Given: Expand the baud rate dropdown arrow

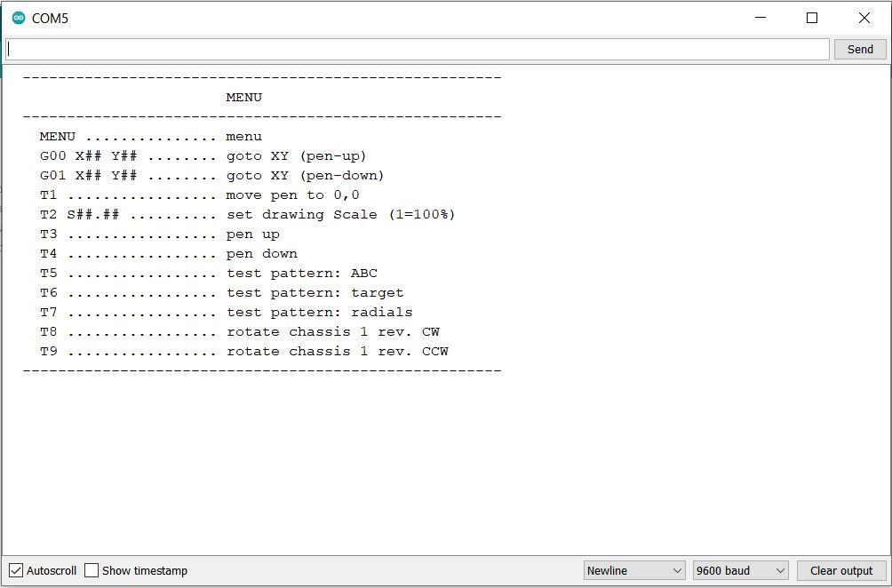Looking at the screenshot, I should coord(778,570).
